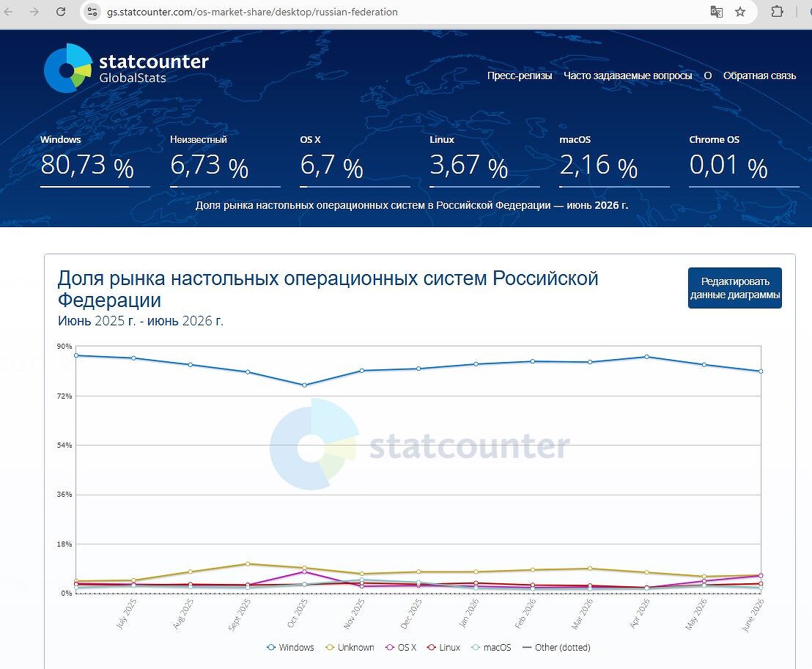Open the Обратная связь link
Viewport: 812px width, 669px height.
759,75
